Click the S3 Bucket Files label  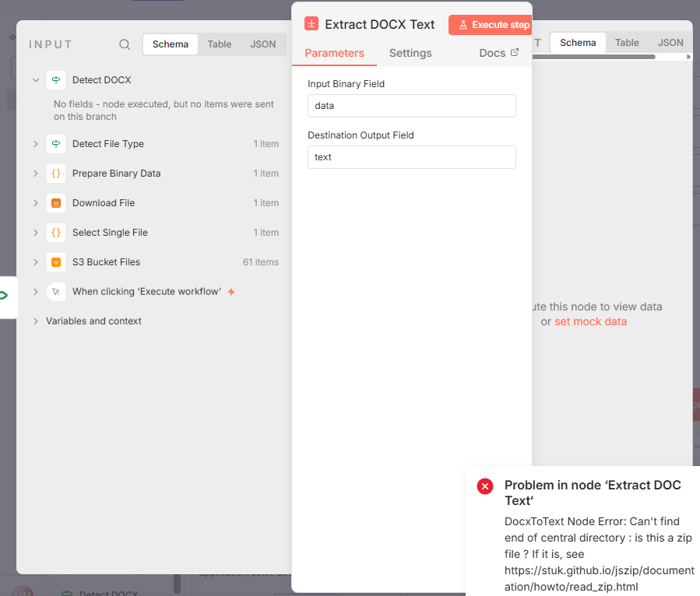tap(106, 262)
